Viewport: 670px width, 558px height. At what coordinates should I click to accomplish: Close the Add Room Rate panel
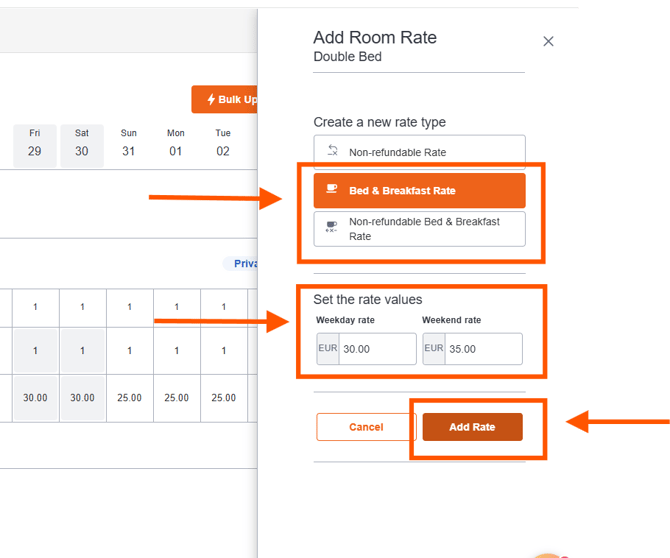tap(548, 42)
